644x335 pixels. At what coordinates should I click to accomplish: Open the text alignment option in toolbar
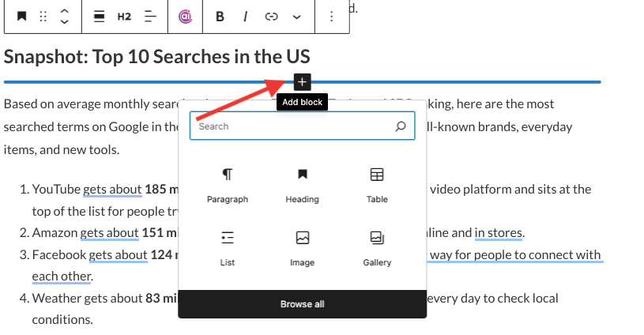coord(150,17)
